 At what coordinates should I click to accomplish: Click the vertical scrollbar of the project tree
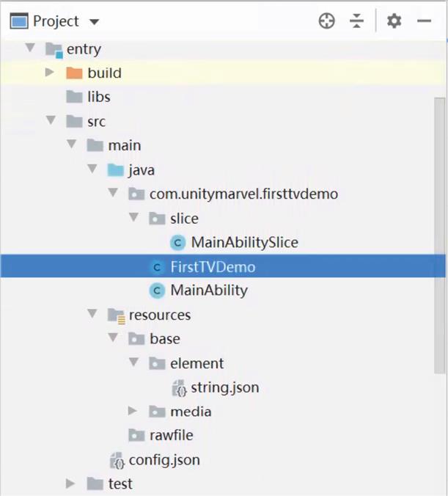point(439,183)
